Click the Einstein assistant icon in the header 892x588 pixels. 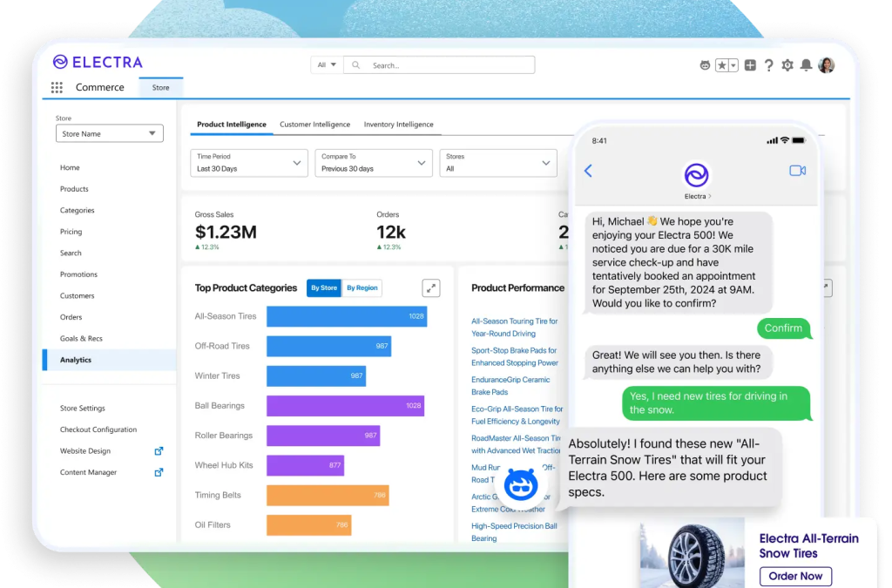(x=705, y=64)
